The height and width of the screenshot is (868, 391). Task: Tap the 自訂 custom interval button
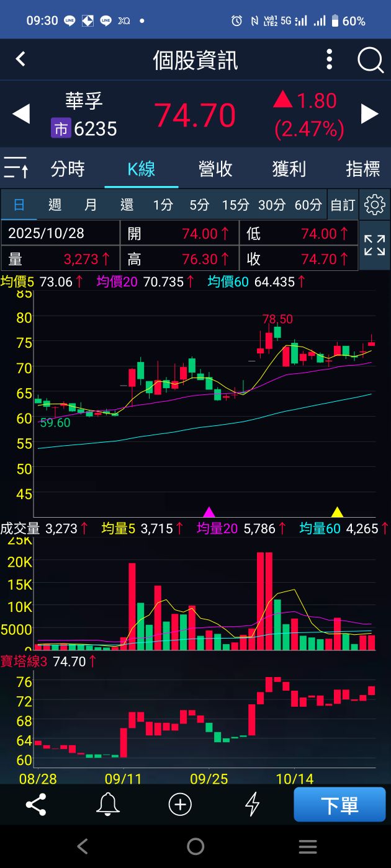click(343, 205)
